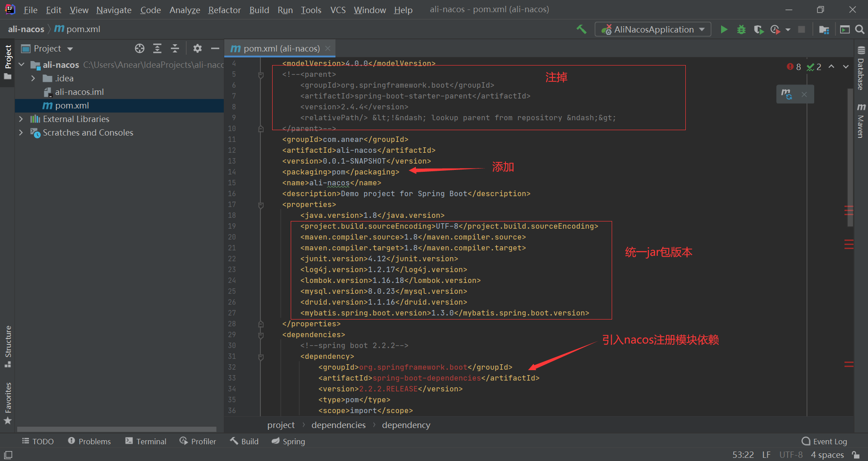Open the Navigate menu

[114, 10]
